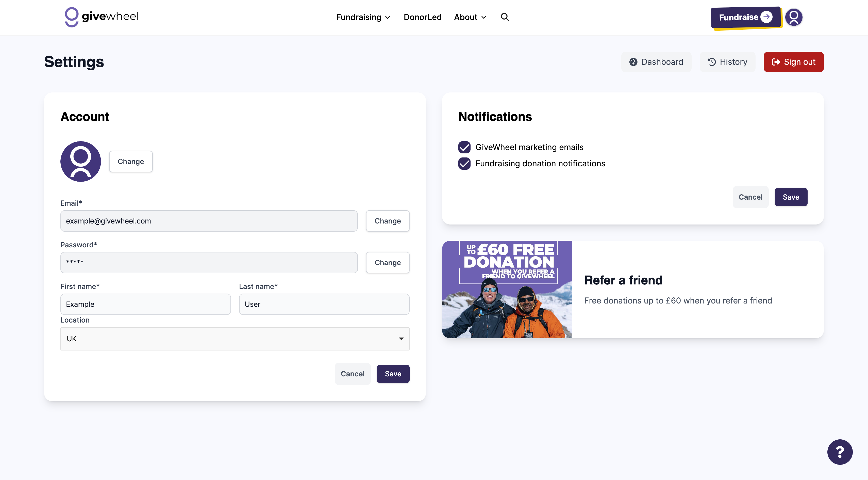The height and width of the screenshot is (480, 868).
Task: Change the email address
Action: pyautogui.click(x=388, y=221)
